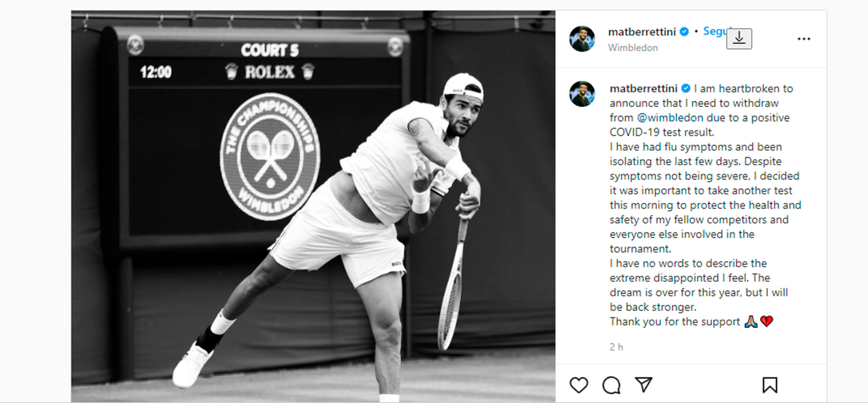The image size is (868, 403).
Task: Like the post with the heart icon
Action: pyautogui.click(x=579, y=385)
